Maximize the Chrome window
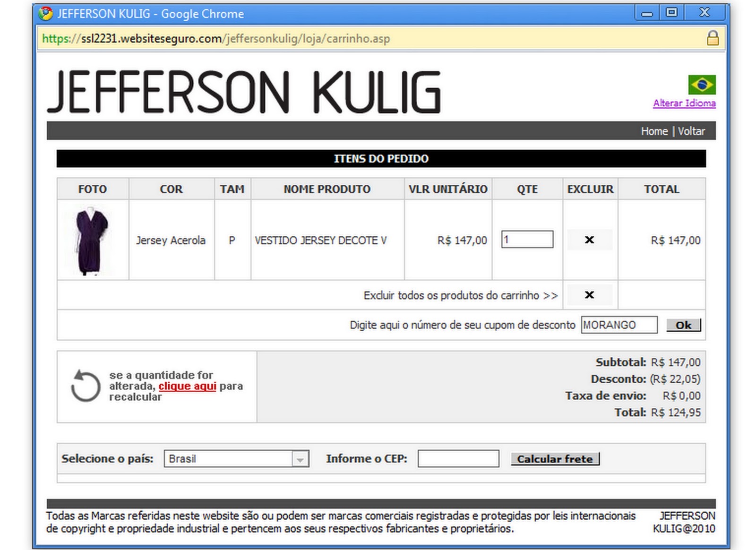The height and width of the screenshot is (550, 756). tap(671, 13)
